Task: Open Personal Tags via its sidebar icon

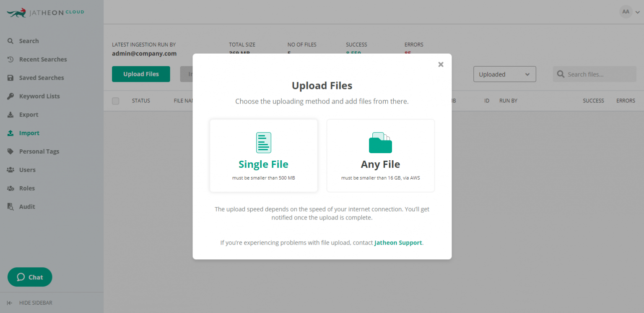Action: [x=11, y=151]
